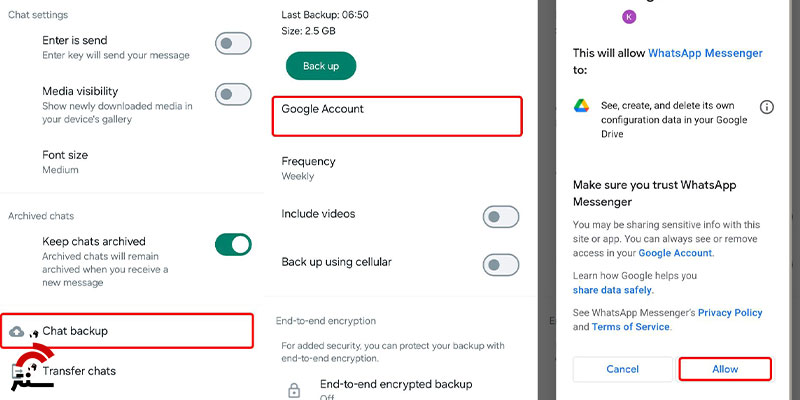Click the cloud upload icon beside Chat backup
This screenshot has width=800, height=400.
click(16, 332)
